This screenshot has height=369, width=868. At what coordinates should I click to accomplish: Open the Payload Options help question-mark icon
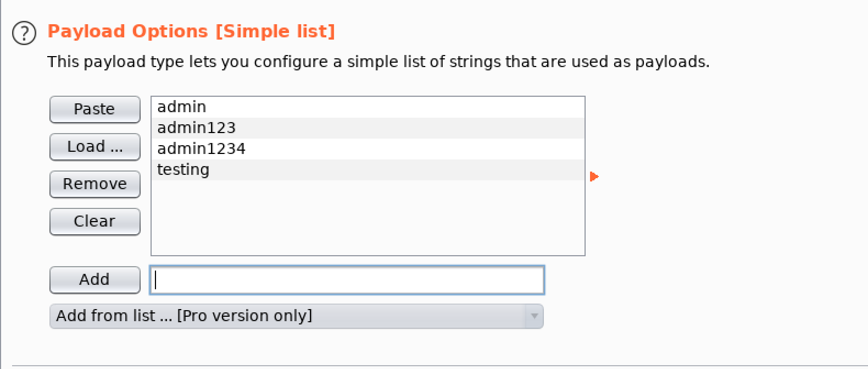(24, 34)
